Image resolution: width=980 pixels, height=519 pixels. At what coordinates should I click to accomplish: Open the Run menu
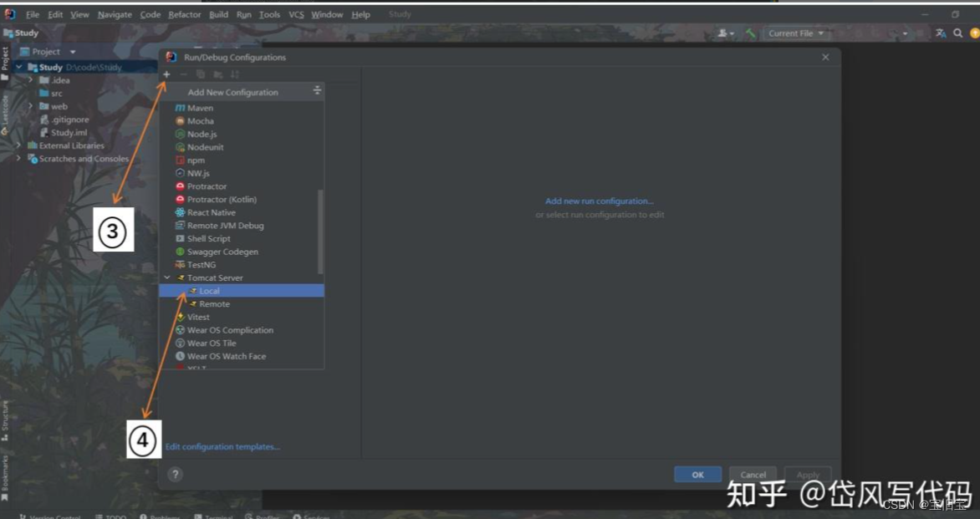244,14
